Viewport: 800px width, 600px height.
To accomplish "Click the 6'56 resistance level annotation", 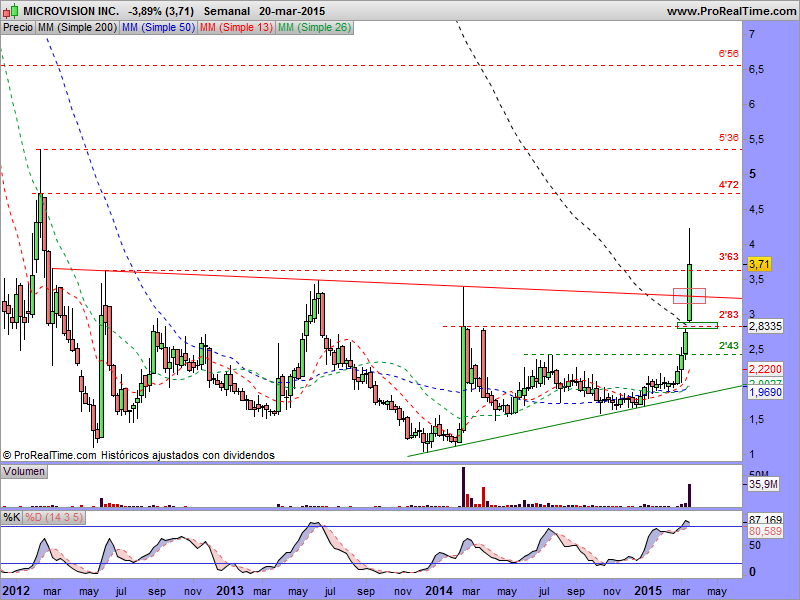I will pos(727,55).
